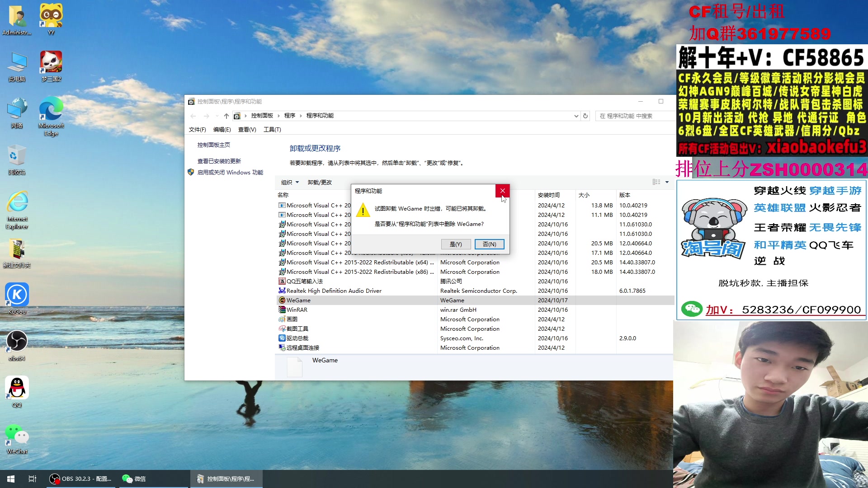
Task: Open 控制面板主页 link
Action: click(x=214, y=145)
